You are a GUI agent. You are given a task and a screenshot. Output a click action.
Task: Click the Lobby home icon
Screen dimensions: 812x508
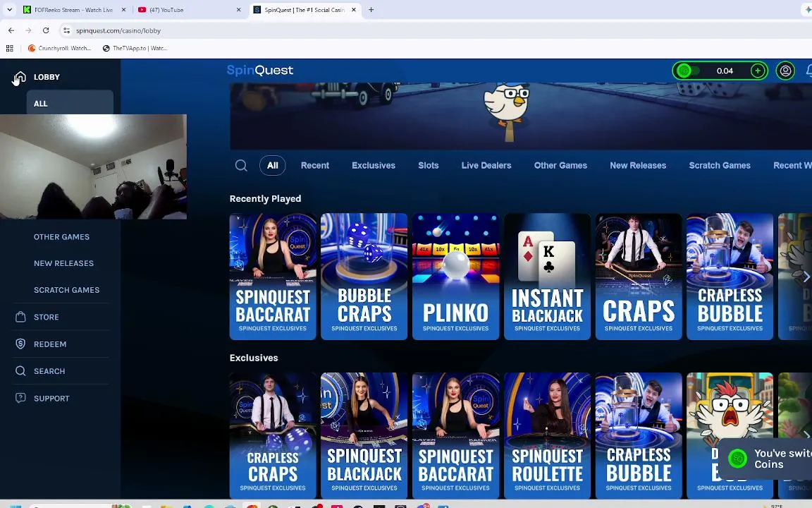(x=20, y=77)
